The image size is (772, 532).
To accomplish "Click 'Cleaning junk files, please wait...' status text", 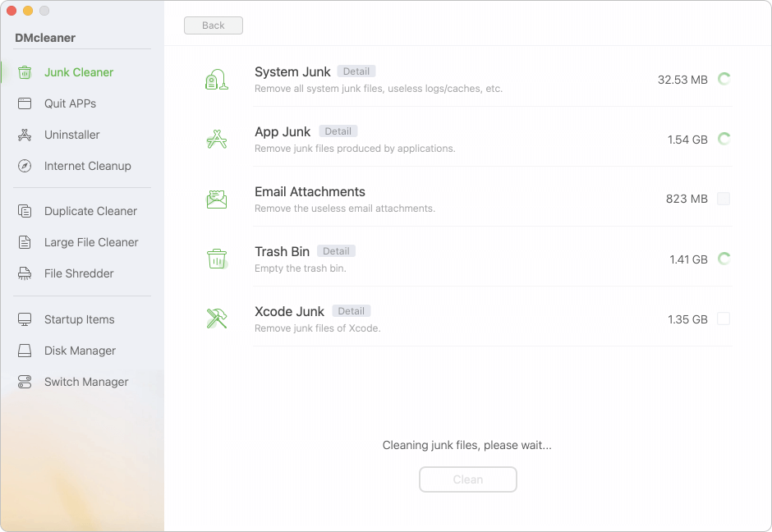I will [466, 445].
